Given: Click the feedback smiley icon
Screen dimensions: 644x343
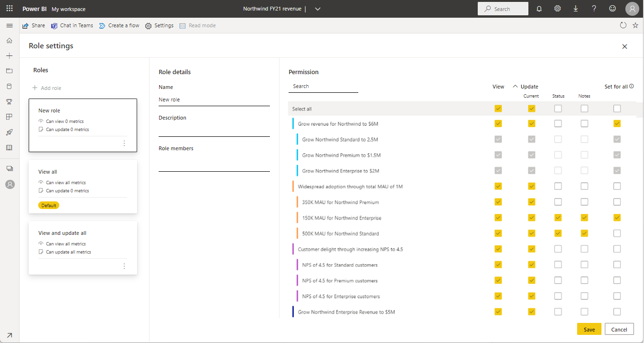Looking at the screenshot, I should coord(612,9).
